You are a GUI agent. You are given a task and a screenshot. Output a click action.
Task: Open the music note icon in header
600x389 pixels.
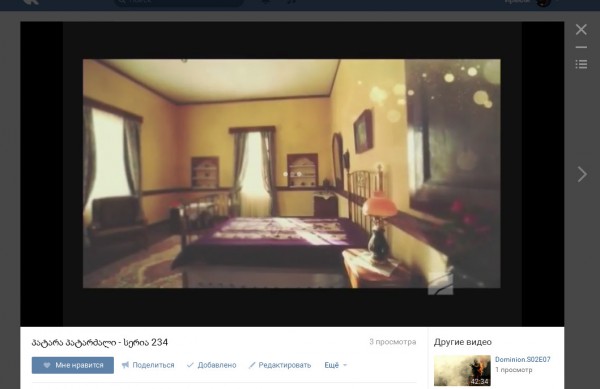coord(292,2)
